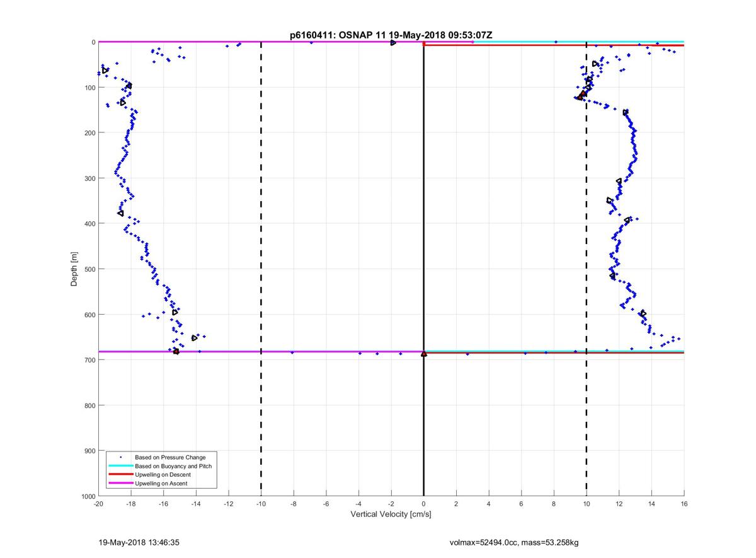
Task: Click the velocity tick label '-2'
Action: 391,504
